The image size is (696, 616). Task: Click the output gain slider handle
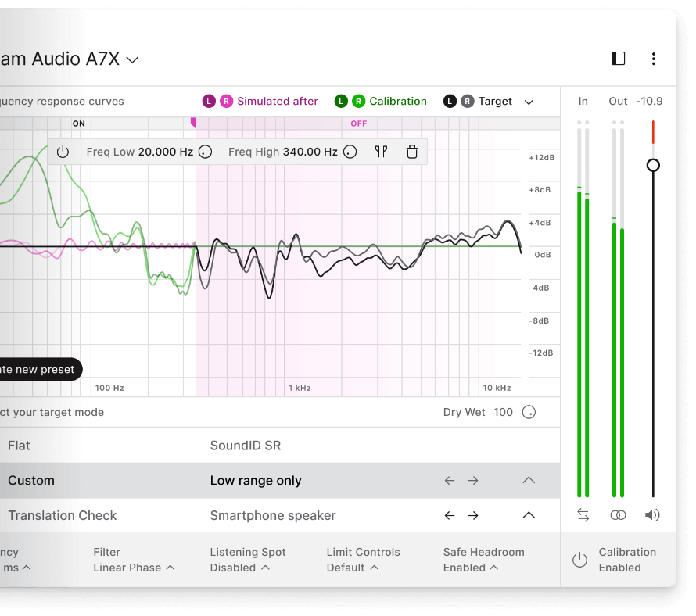pos(653,165)
